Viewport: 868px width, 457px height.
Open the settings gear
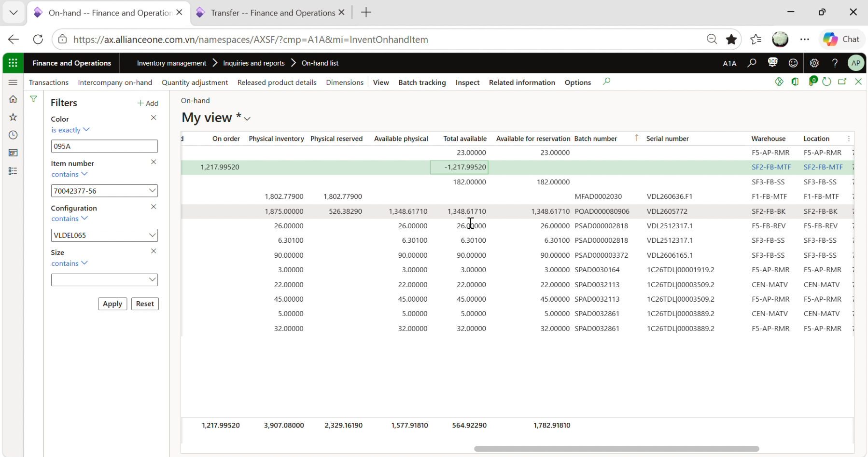pos(814,63)
